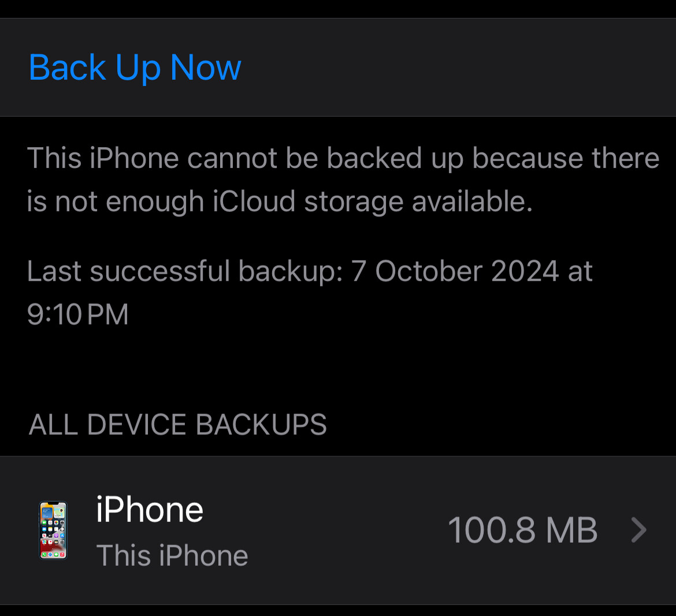Click the word 'Now' in Back Up Now
The width and height of the screenshot is (676, 616).
point(206,68)
